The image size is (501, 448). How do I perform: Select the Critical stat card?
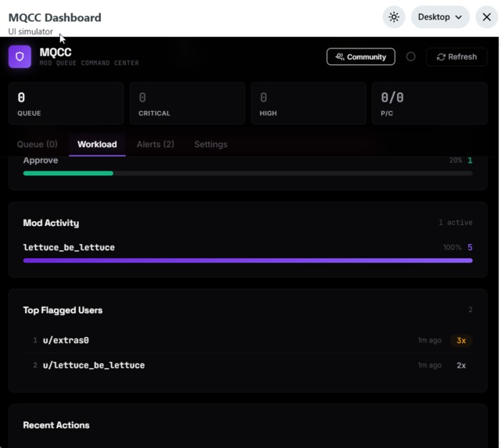pyautogui.click(x=188, y=103)
